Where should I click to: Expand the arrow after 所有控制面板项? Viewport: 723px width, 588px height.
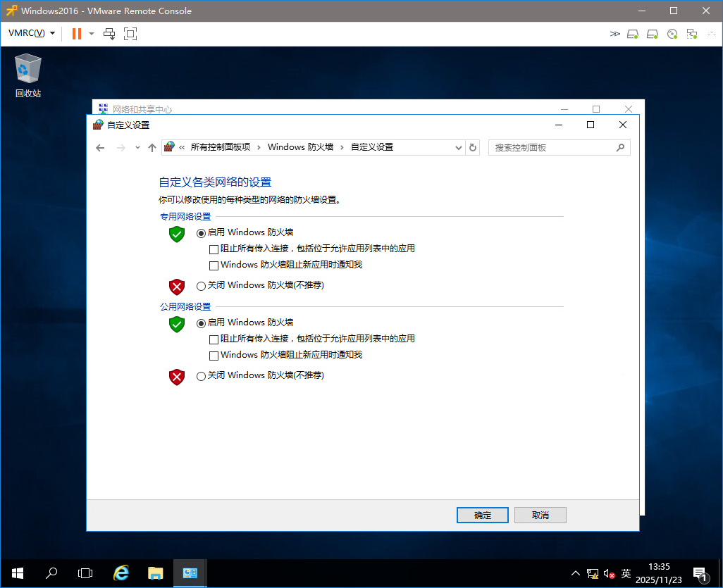click(259, 147)
